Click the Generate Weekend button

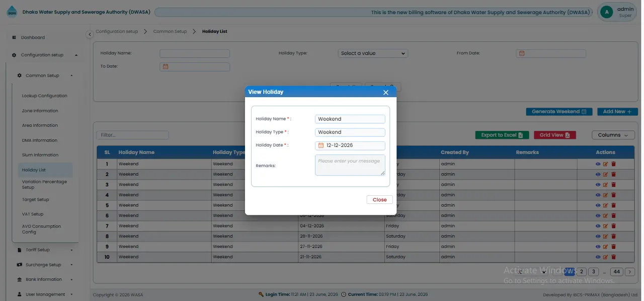[559, 112]
